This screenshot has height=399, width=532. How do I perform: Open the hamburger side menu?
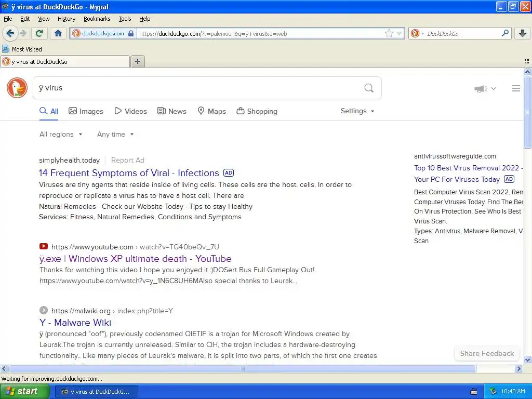point(516,88)
